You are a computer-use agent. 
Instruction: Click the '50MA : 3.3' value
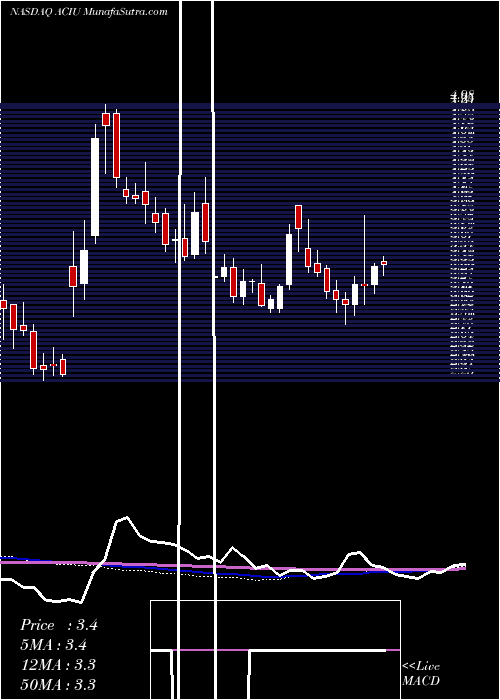(58, 684)
